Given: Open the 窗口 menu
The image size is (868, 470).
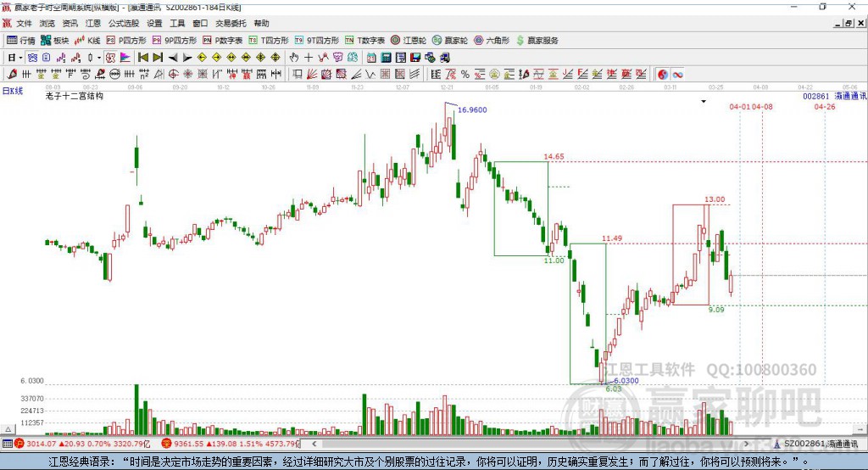Looking at the screenshot, I should pyautogui.click(x=200, y=23).
